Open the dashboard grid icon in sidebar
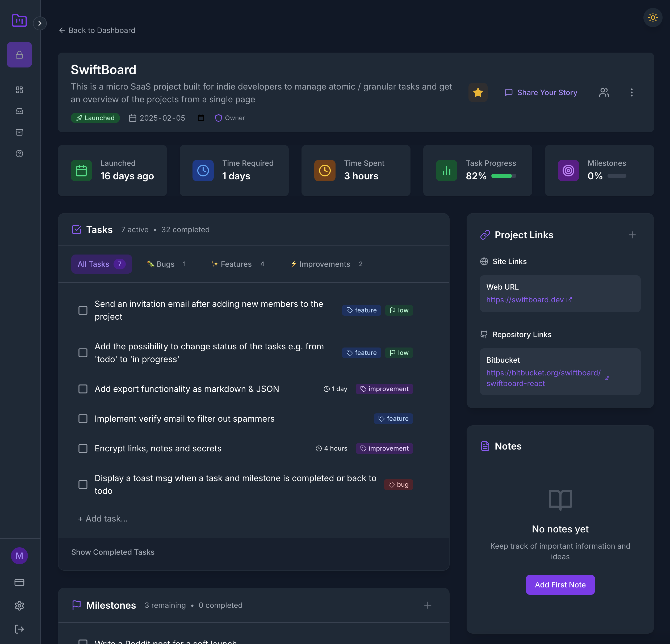The image size is (670, 644). tap(19, 90)
